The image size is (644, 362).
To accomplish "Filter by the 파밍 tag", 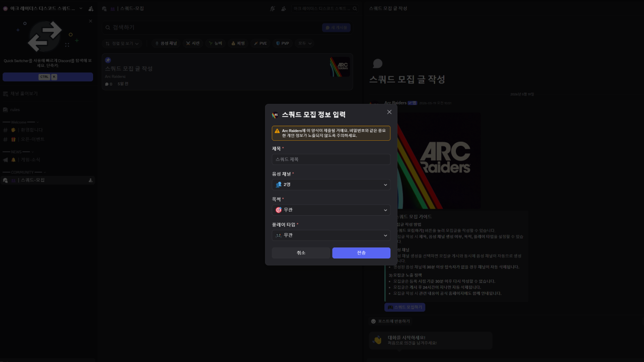I will [238, 44].
